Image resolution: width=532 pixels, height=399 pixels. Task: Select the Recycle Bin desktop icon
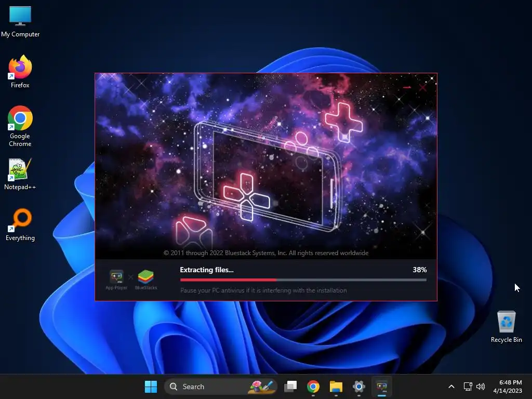pos(506,326)
